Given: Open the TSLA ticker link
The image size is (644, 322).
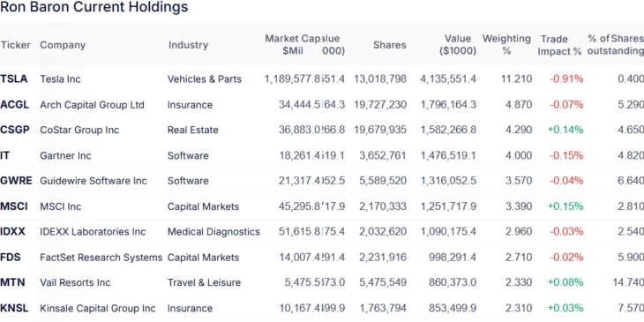Looking at the screenshot, I should (x=14, y=79).
